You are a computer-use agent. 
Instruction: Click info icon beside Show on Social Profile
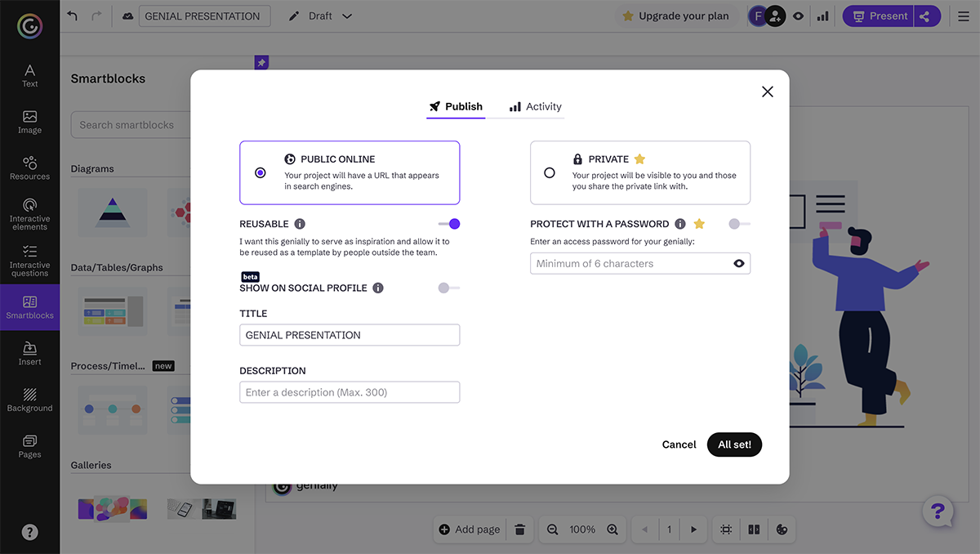pos(378,288)
